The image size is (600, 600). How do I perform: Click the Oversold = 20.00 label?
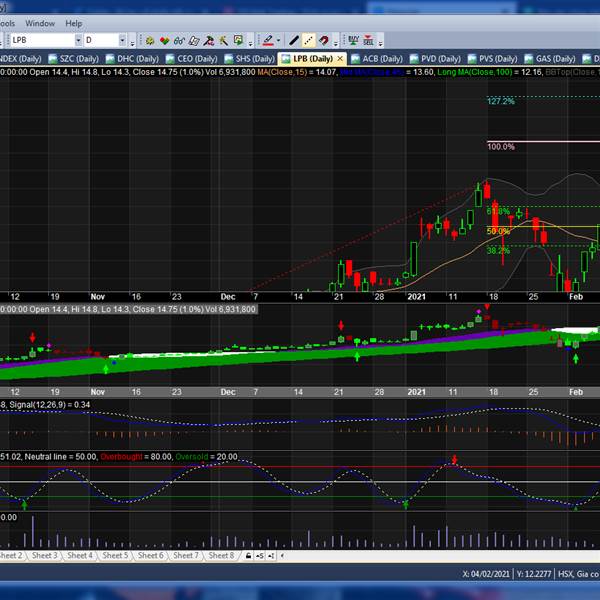click(206, 457)
